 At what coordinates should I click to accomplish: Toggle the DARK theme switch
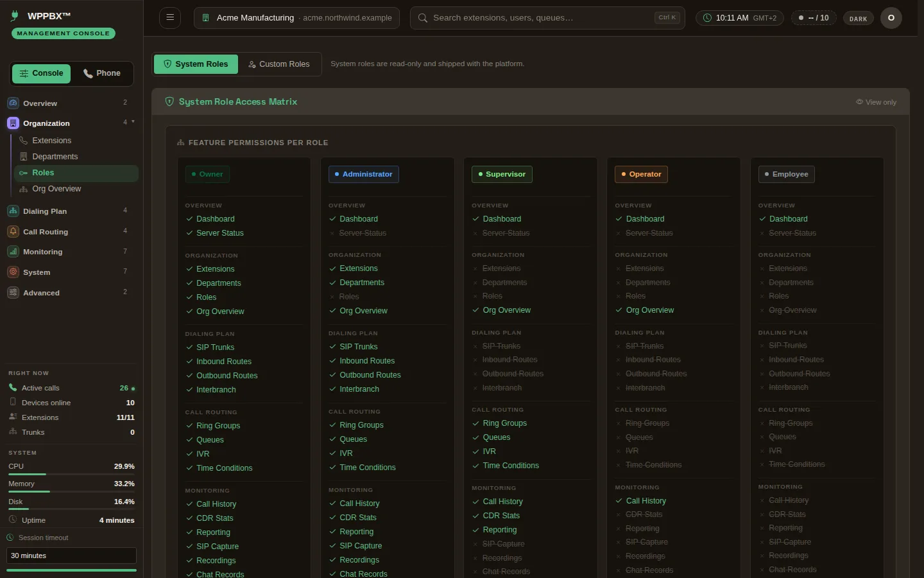(x=858, y=19)
